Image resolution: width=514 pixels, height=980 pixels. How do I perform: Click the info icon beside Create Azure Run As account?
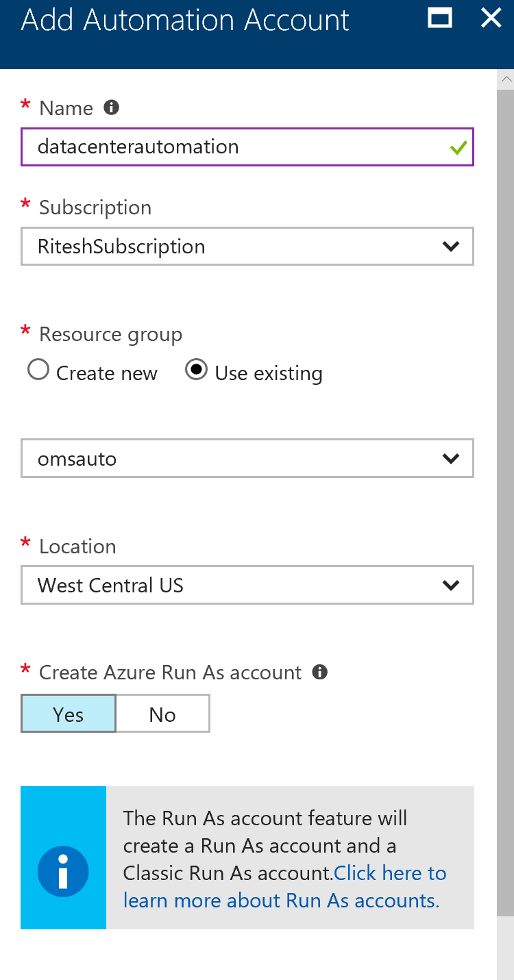click(x=319, y=672)
